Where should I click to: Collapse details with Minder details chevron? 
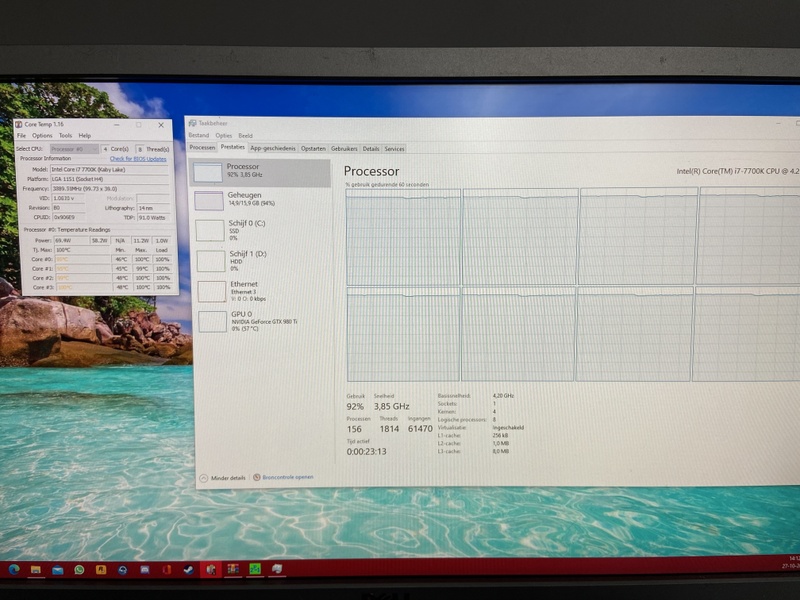pyautogui.click(x=204, y=478)
